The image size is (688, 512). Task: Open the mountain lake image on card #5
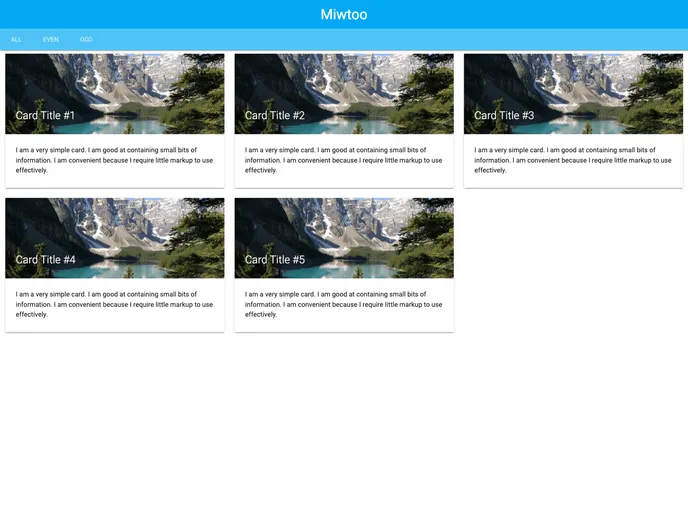344,226
